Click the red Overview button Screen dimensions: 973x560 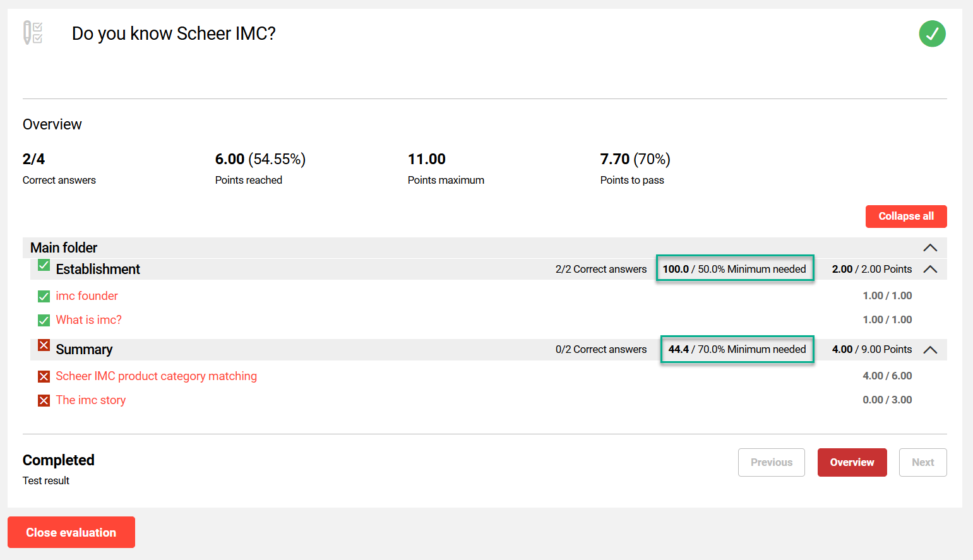852,462
